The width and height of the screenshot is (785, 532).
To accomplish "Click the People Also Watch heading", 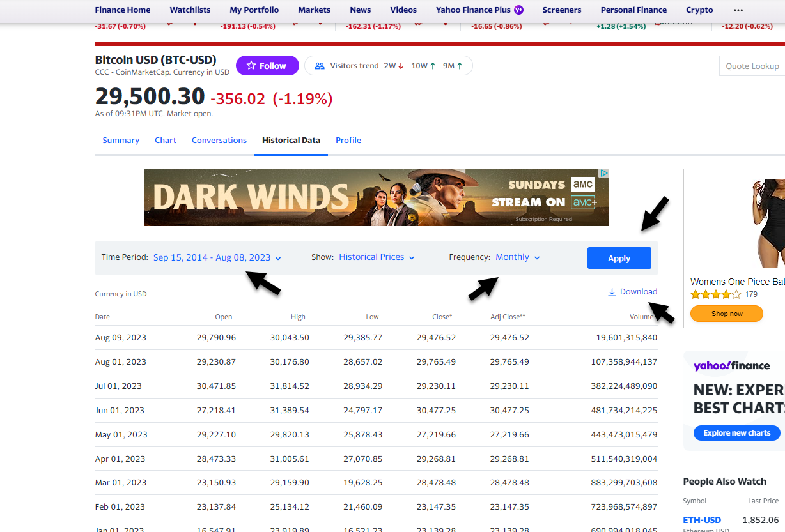I will click(x=725, y=482).
